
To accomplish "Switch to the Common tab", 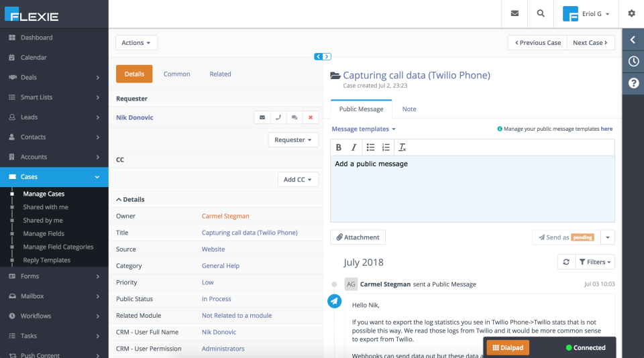I will [176, 74].
